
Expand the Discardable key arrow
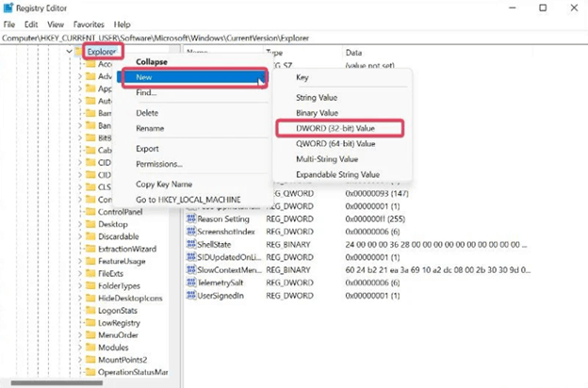[x=79, y=236]
